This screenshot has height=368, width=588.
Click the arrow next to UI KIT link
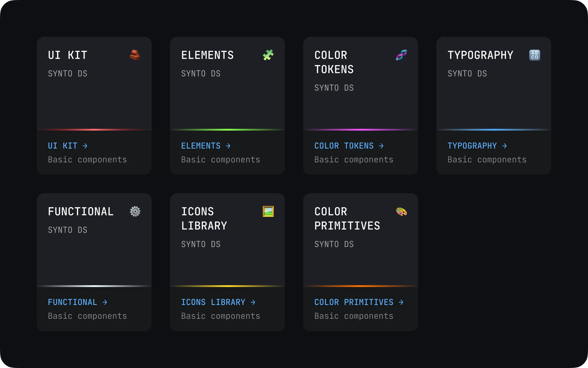click(x=85, y=146)
